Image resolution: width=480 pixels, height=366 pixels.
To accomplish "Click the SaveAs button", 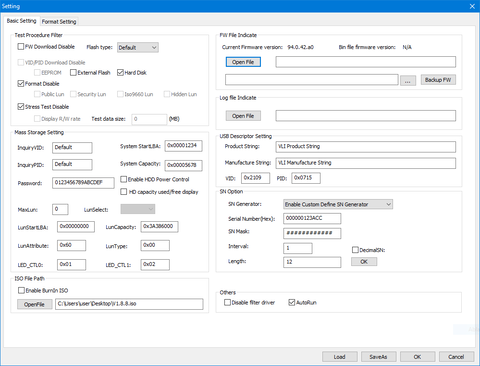I will (x=379, y=357).
